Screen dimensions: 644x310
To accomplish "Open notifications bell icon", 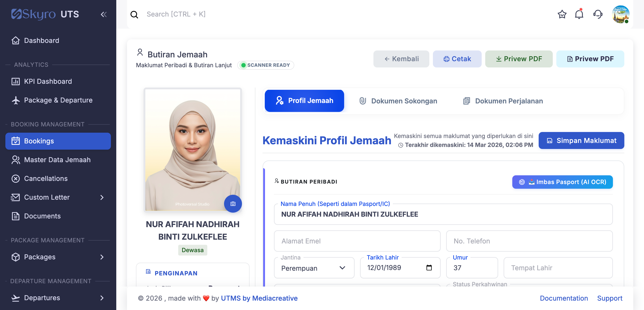I will pos(579,14).
